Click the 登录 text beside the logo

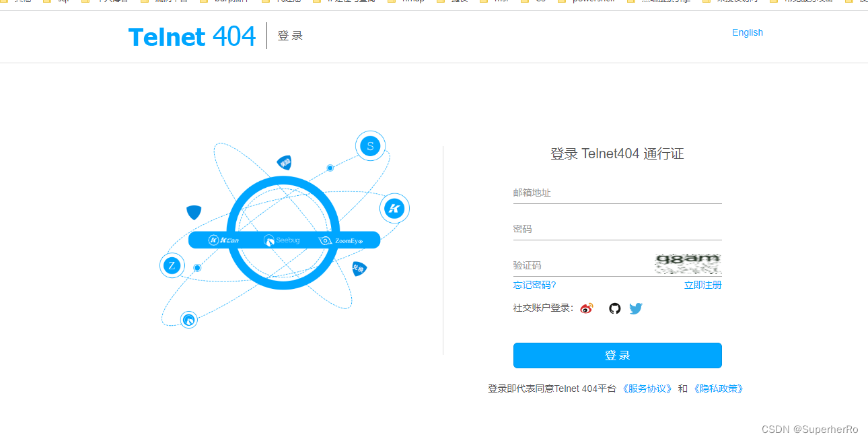pos(290,36)
